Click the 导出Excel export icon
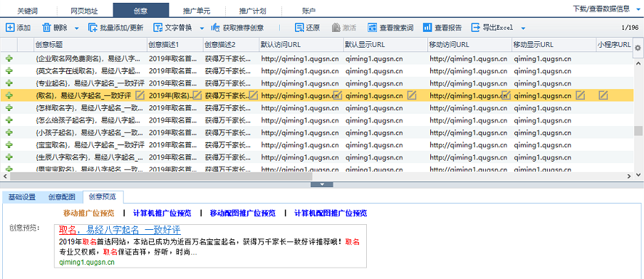 point(475,28)
